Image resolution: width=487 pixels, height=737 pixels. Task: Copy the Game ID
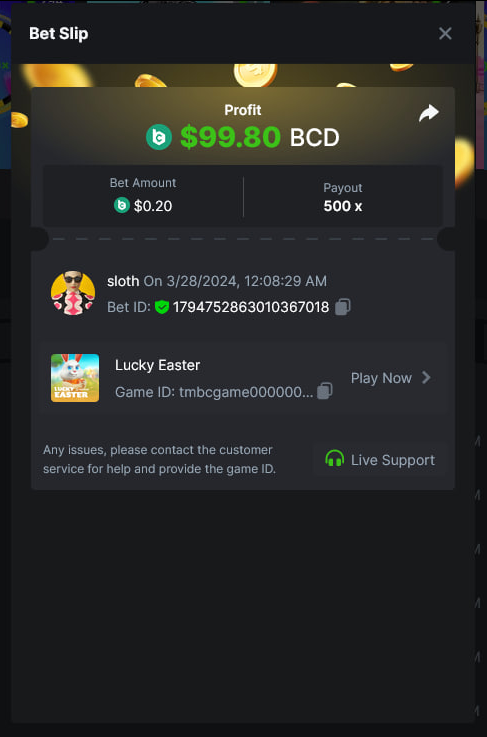pyautogui.click(x=325, y=391)
